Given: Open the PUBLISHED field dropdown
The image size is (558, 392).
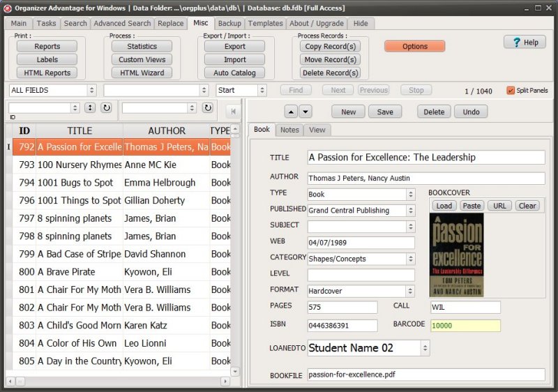Looking at the screenshot, I should (411, 211).
